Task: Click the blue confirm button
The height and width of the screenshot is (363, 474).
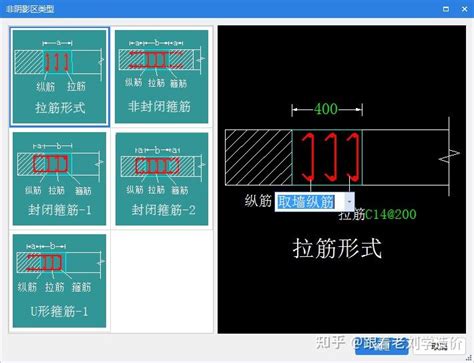Action: pos(382,346)
